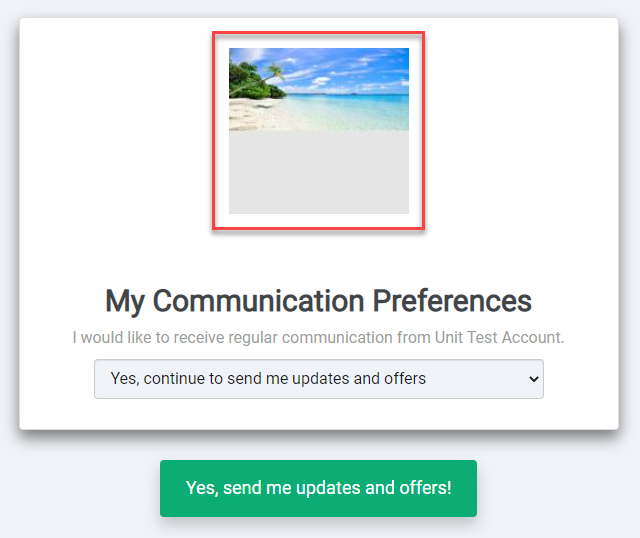
Task: Click the word 'offers' in the dropdown field
Action: click(405, 378)
